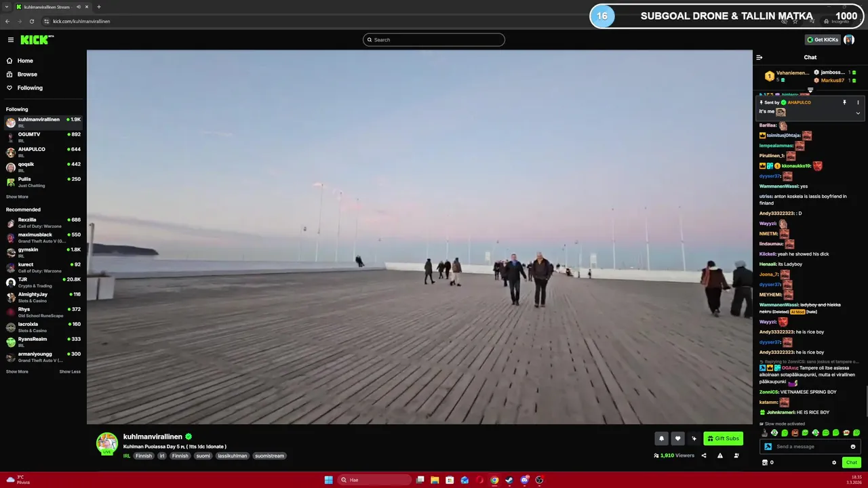Select the suomistream tag
868x488 pixels.
coord(269,456)
